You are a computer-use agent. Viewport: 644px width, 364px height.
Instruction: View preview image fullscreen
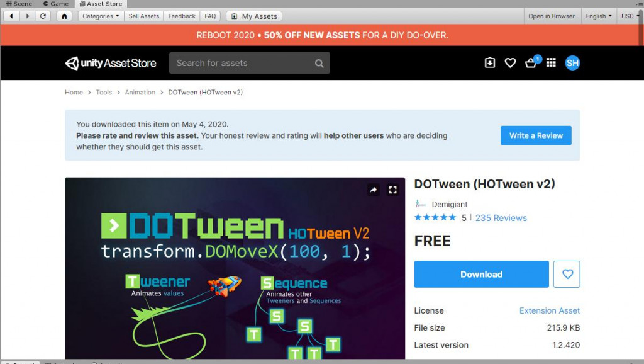tap(392, 190)
